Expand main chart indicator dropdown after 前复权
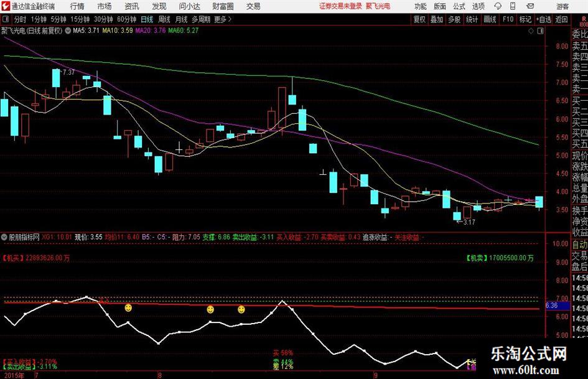Viewport: 588px width, 379px height. [x=68, y=30]
